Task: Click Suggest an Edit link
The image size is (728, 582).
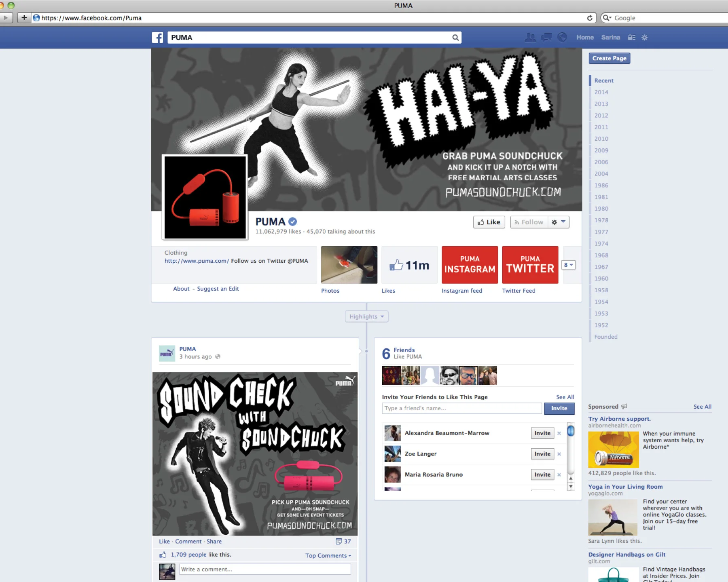Action: point(218,289)
